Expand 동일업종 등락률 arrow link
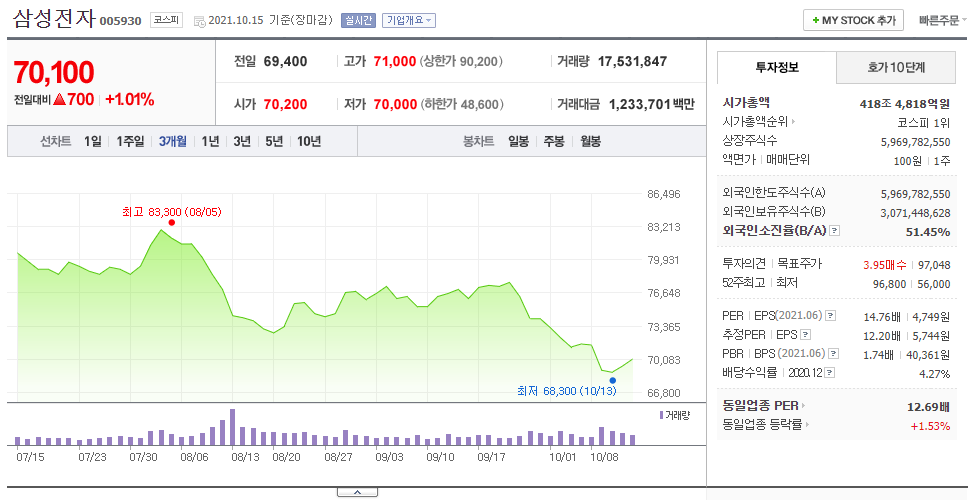This screenshot has width=977, height=500. coord(766,425)
